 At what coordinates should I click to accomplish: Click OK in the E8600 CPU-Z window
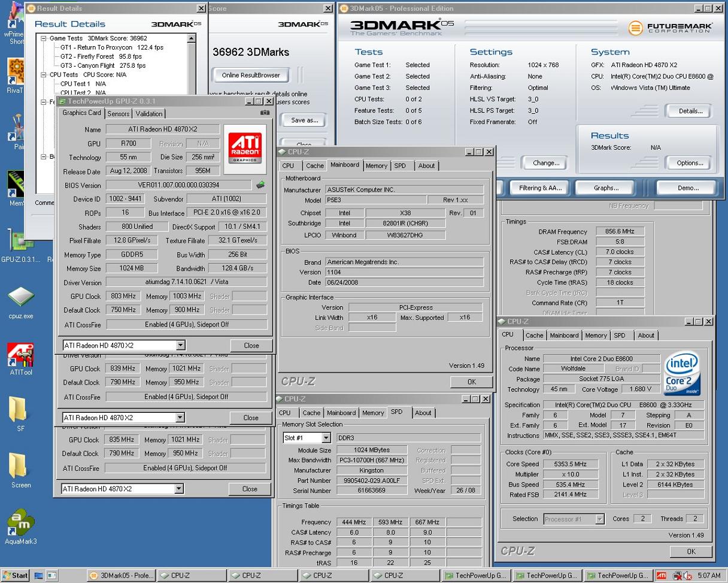point(691,551)
